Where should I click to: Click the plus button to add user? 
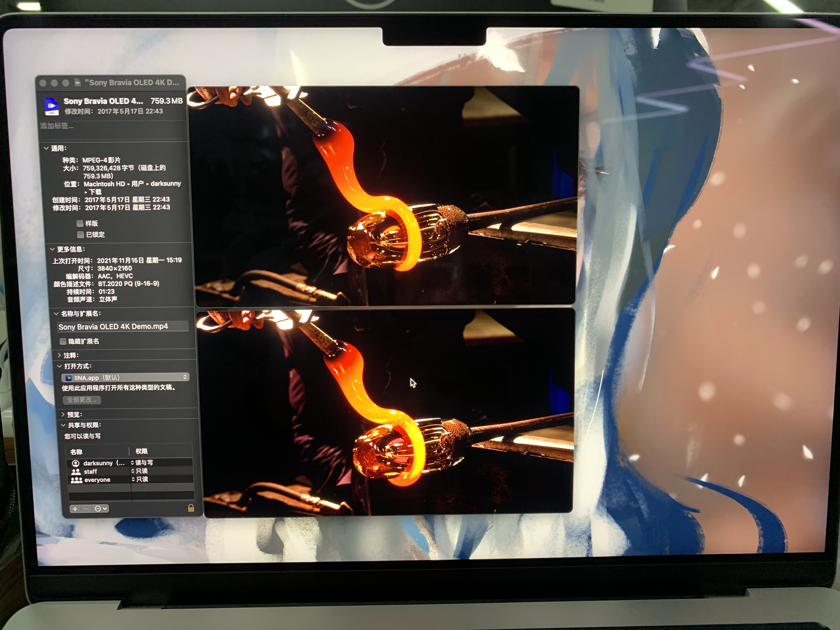coord(75,509)
